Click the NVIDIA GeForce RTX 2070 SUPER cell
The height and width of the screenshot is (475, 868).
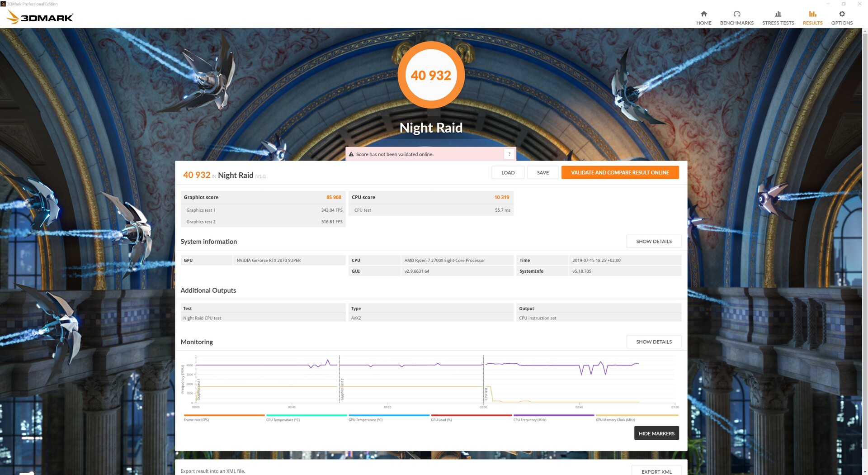[x=289, y=261]
